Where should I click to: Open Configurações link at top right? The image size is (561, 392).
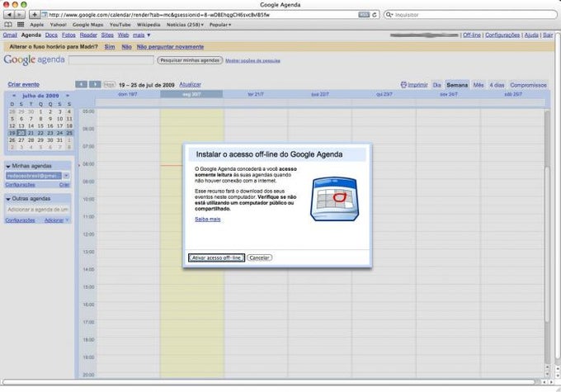point(502,35)
